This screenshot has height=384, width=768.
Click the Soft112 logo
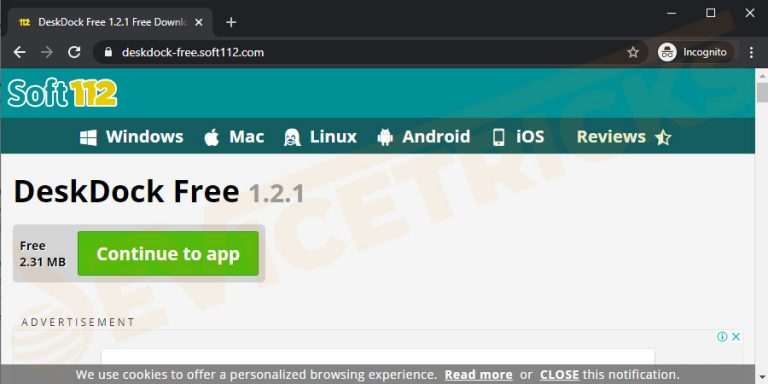tap(62, 93)
